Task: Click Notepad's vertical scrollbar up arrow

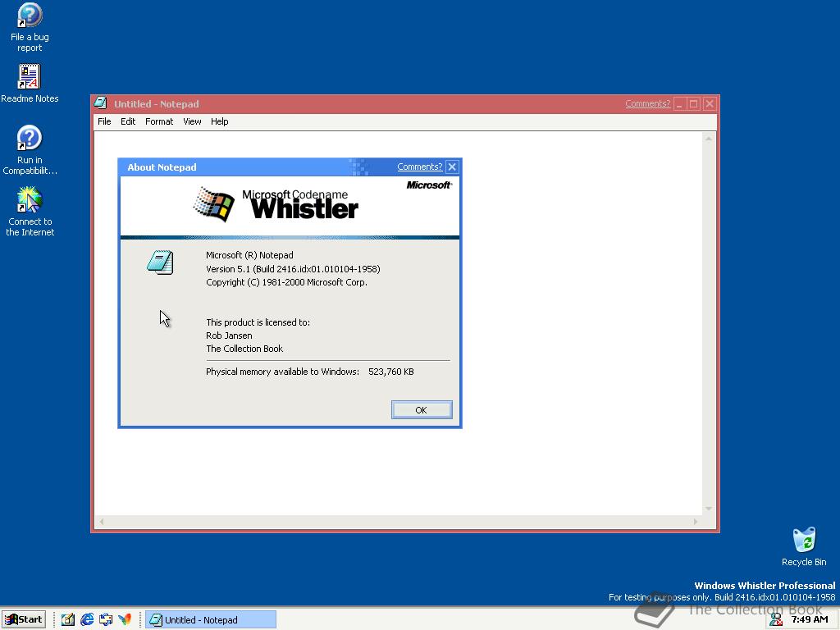Action: (x=709, y=138)
